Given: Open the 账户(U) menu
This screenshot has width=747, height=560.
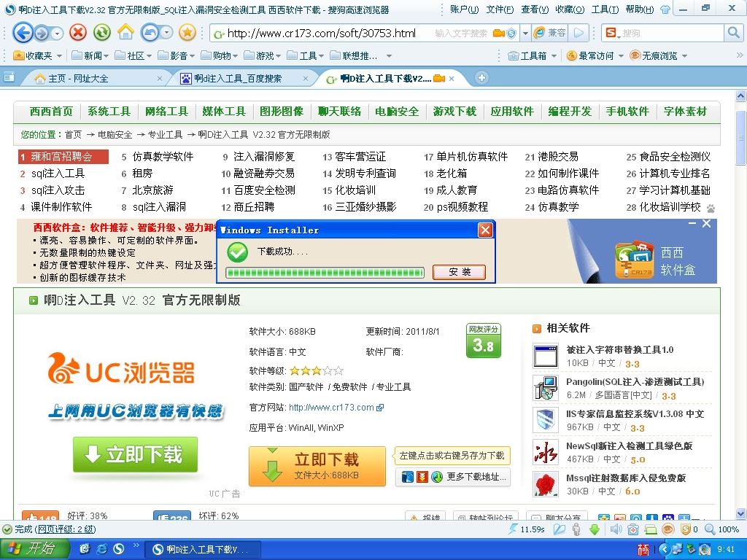Looking at the screenshot, I should pyautogui.click(x=465, y=9).
